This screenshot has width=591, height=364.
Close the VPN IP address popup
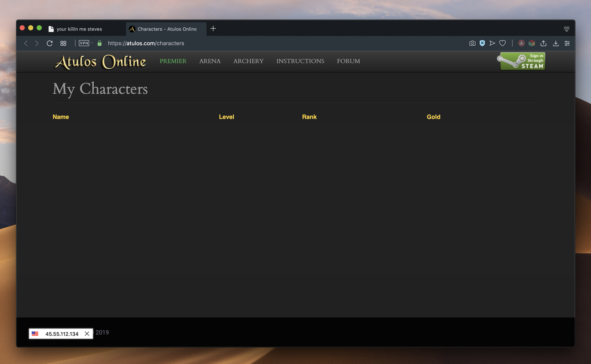(87, 334)
